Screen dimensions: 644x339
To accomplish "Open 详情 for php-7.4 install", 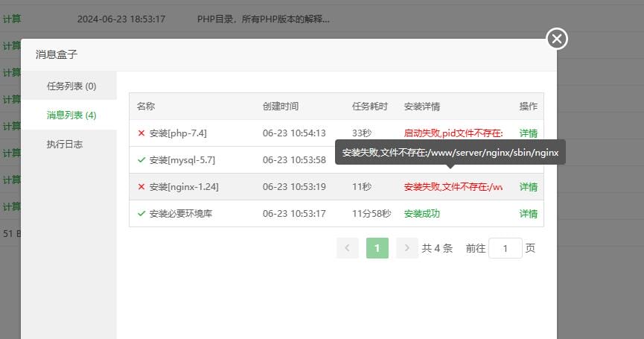I will pos(528,133).
